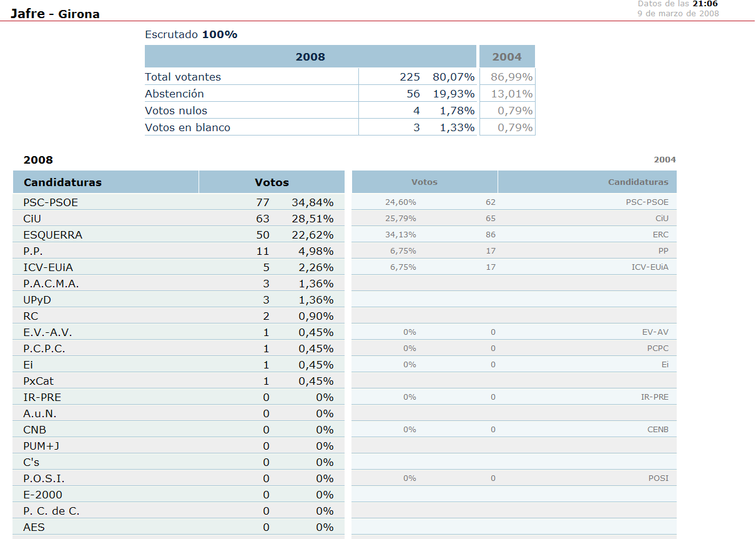Click the Votos header in 2008 table
756x539 pixels.
pos(272,182)
